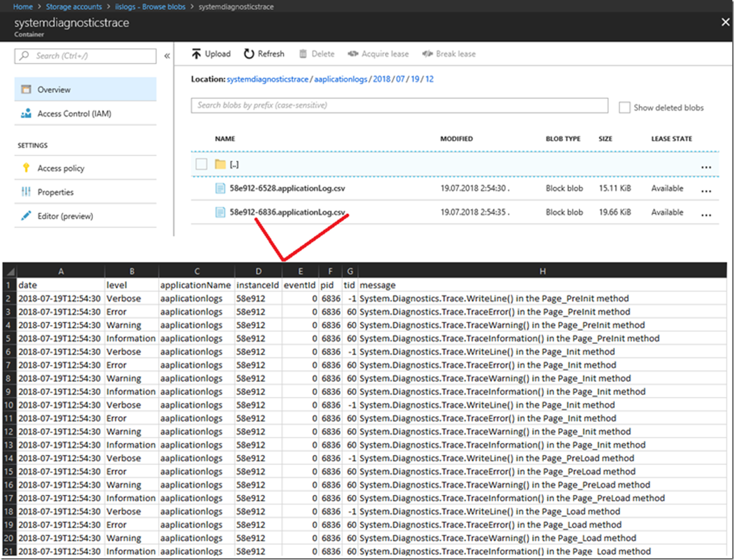The image size is (734, 560).
Task: Click the Upload arrow icon
Action: (196, 54)
